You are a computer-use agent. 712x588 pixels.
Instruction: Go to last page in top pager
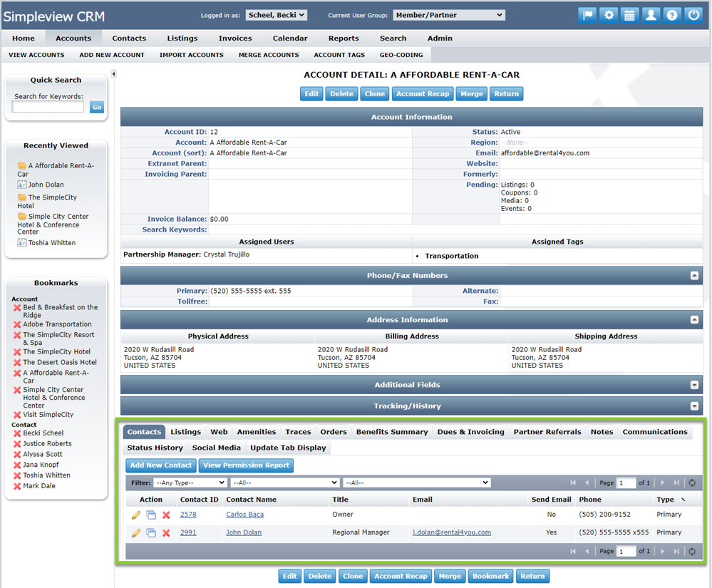tap(676, 483)
